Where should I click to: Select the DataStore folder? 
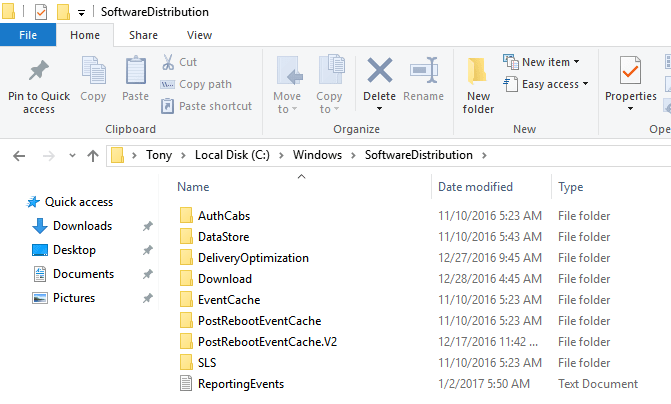coord(223,237)
